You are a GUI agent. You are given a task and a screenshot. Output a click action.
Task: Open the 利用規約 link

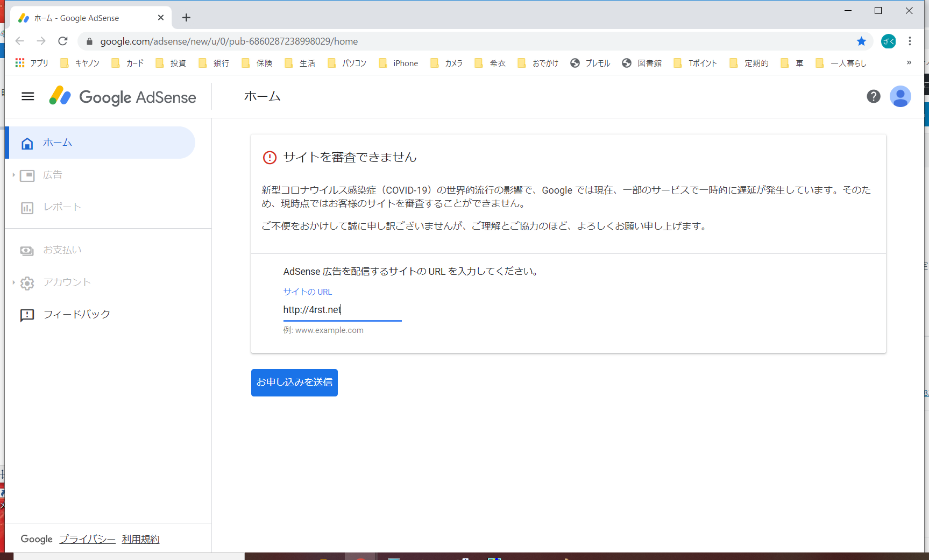point(140,539)
